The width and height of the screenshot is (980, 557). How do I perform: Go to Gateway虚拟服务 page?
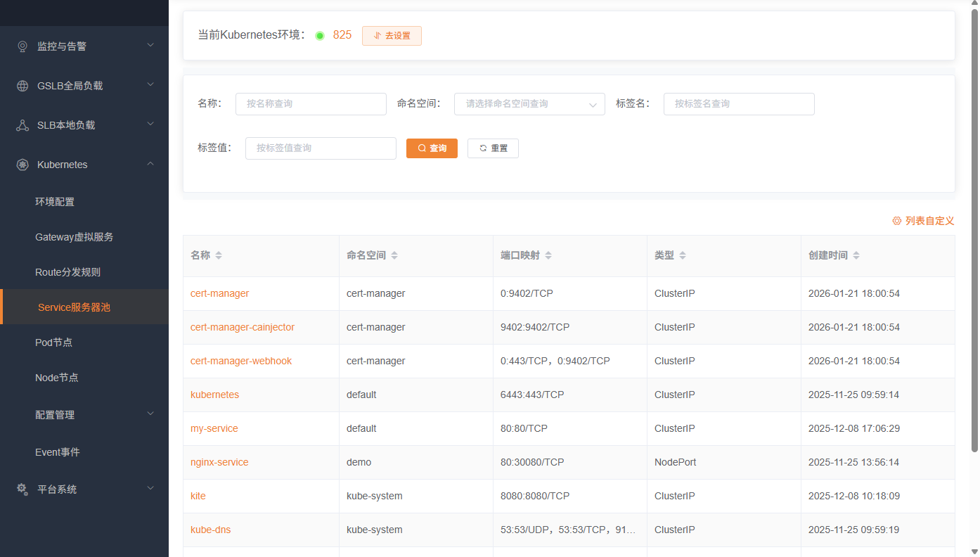[74, 237]
